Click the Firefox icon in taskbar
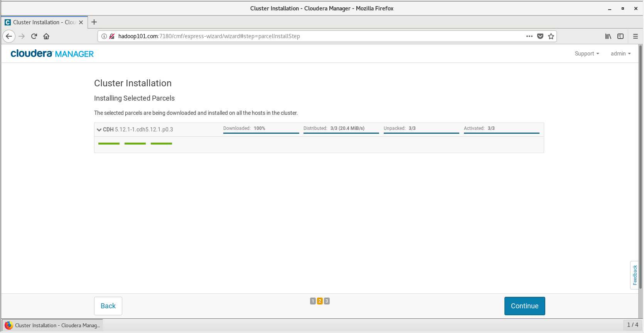Image resolution: width=644 pixels, height=333 pixels. point(8,325)
